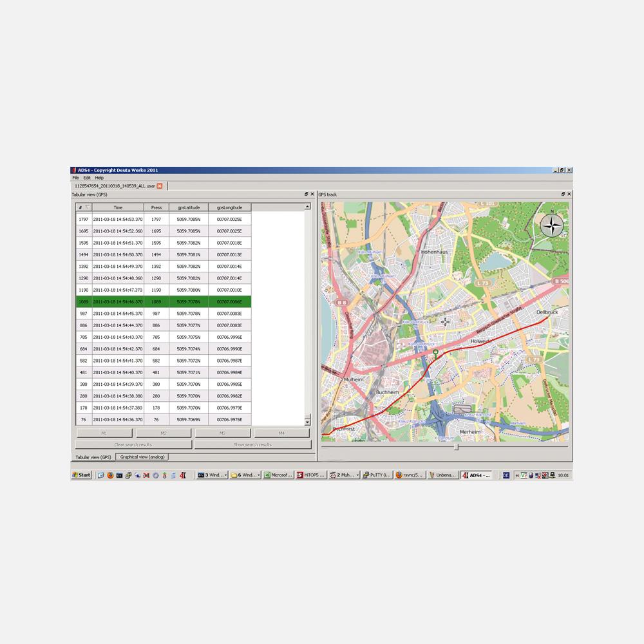
Task: Click the M3 marker button
Action: pos(223,433)
